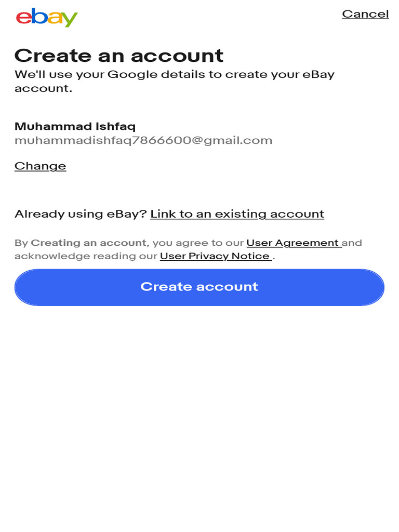Viewport: 399px width, 532px height.
Task: Click the Gmail address under the name
Action: pos(143,140)
